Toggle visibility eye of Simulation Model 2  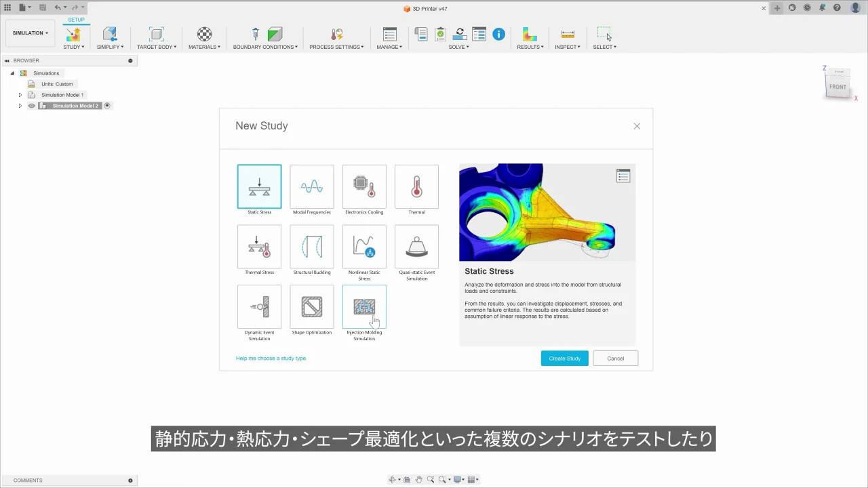(x=31, y=106)
